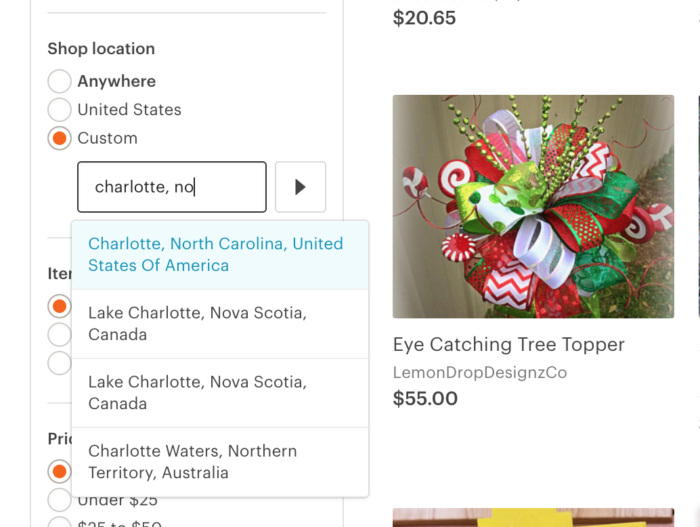
Task: Open the partially visible listing thumbnail at bottom
Action: point(533,518)
